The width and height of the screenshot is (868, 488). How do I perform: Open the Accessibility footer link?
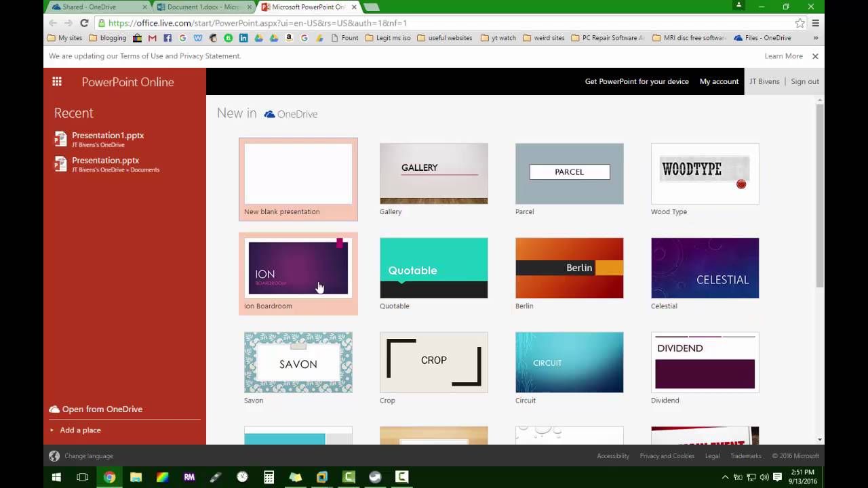(613, 456)
